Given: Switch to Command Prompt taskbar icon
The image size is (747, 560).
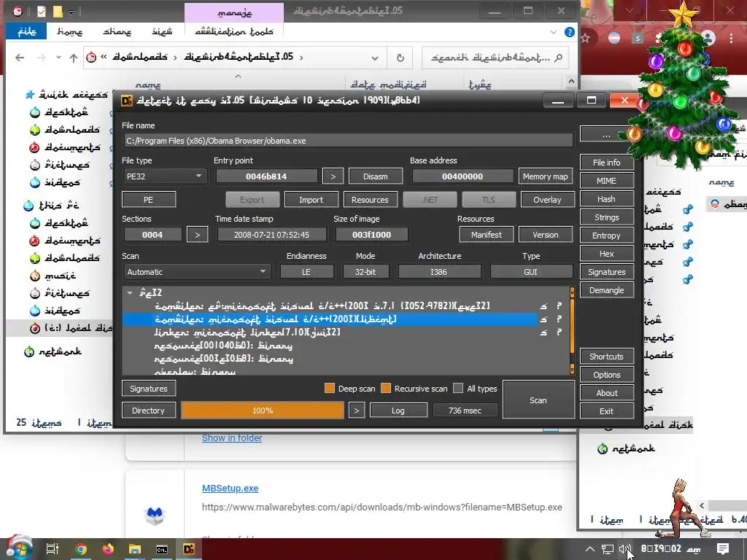Looking at the screenshot, I should tap(162, 549).
